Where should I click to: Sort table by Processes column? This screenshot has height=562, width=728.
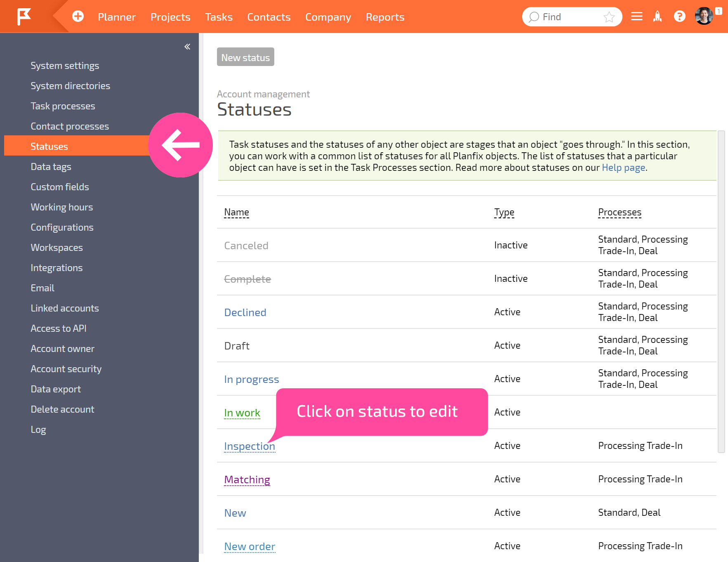click(620, 212)
